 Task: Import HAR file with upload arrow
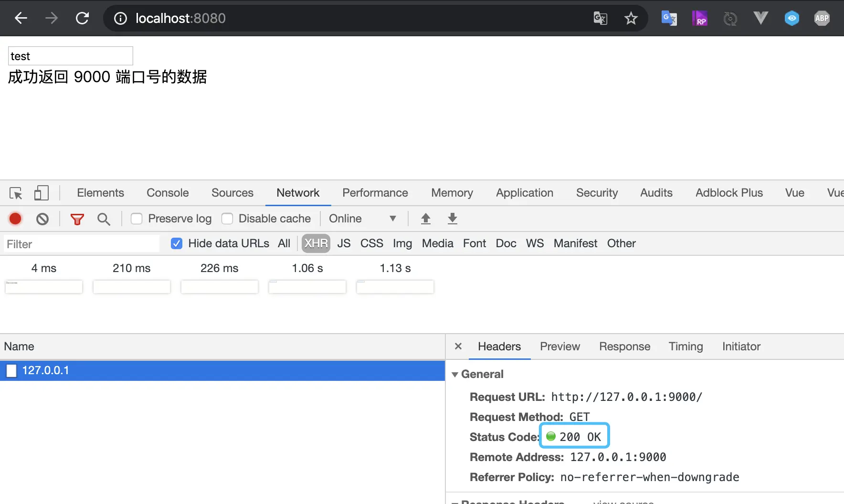tap(426, 219)
